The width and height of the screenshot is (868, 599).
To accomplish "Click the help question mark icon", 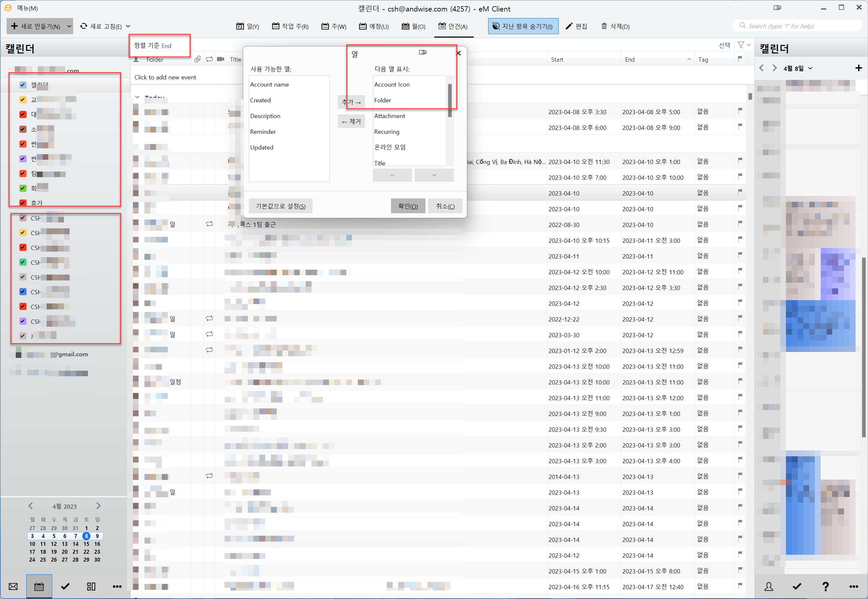I will (x=826, y=586).
